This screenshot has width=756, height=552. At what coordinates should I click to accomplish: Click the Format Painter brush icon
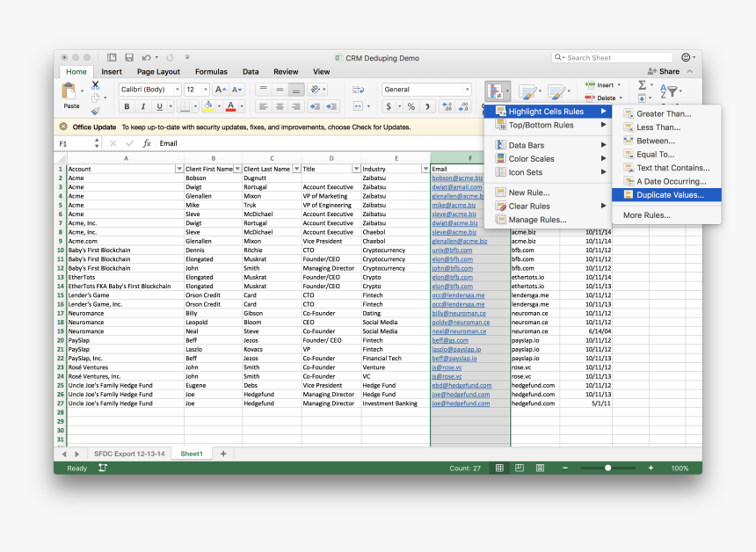pyautogui.click(x=96, y=111)
